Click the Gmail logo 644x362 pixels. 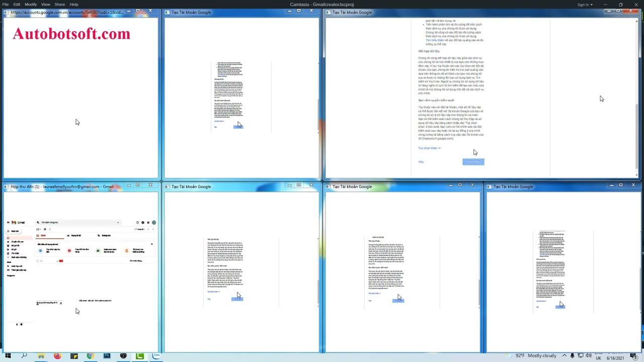19,222
